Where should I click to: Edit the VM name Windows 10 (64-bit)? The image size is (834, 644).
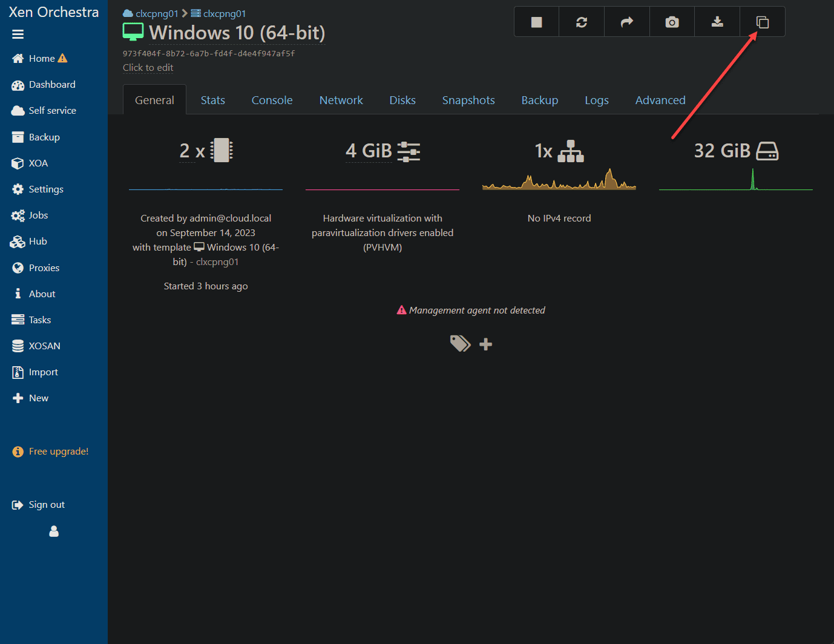(x=237, y=33)
